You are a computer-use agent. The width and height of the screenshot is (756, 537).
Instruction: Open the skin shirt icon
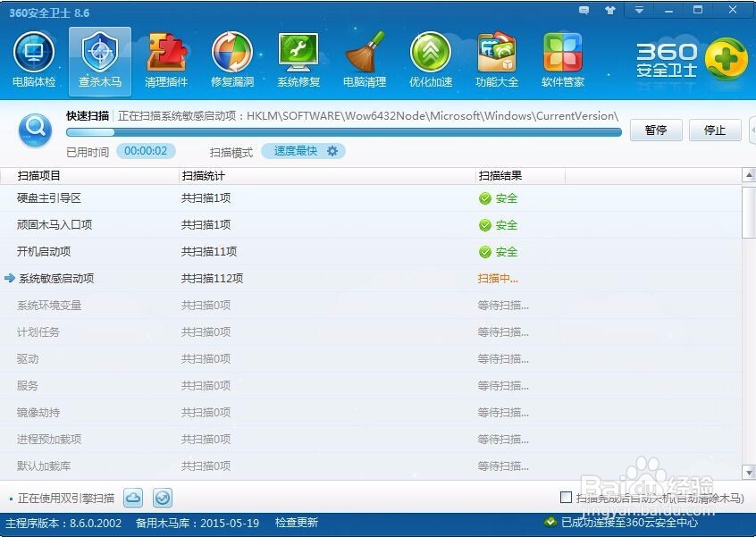pyautogui.click(x=610, y=11)
